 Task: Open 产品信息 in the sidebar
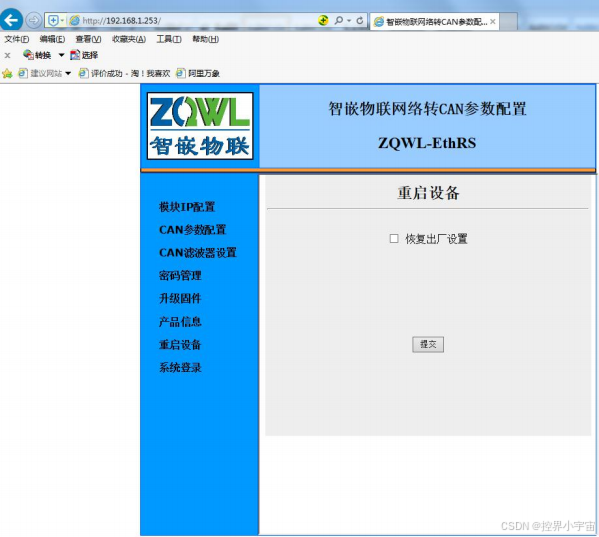tap(180, 322)
